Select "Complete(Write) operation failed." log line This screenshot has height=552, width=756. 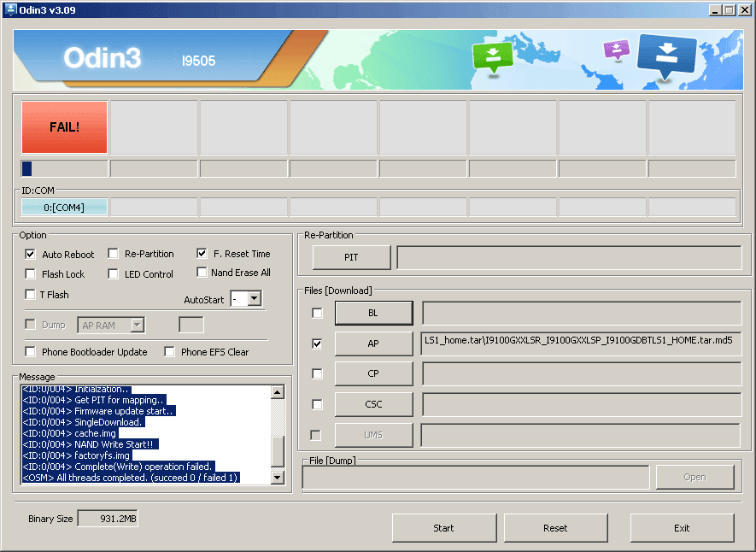tap(119, 467)
